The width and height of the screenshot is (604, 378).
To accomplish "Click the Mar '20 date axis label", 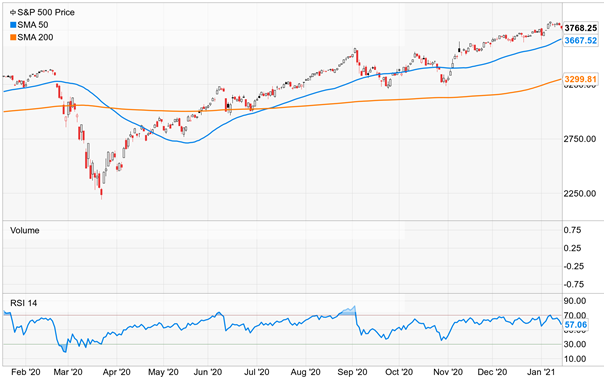I will pyautogui.click(x=68, y=372).
